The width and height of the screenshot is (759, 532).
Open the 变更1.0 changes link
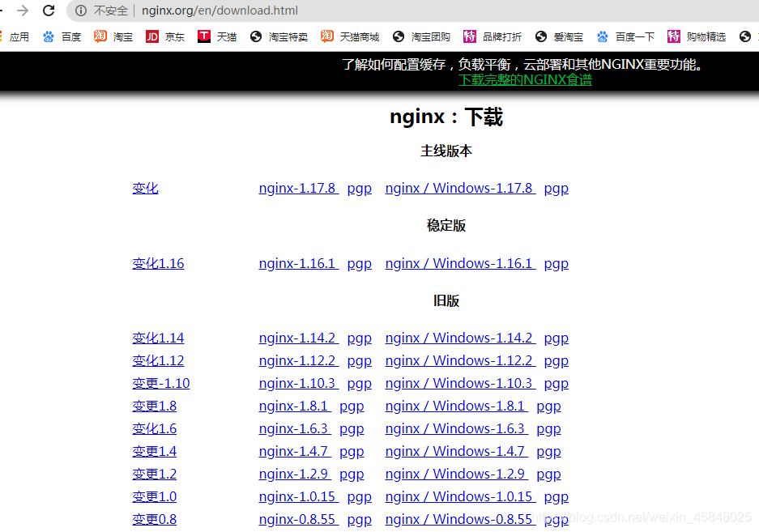pyautogui.click(x=155, y=497)
